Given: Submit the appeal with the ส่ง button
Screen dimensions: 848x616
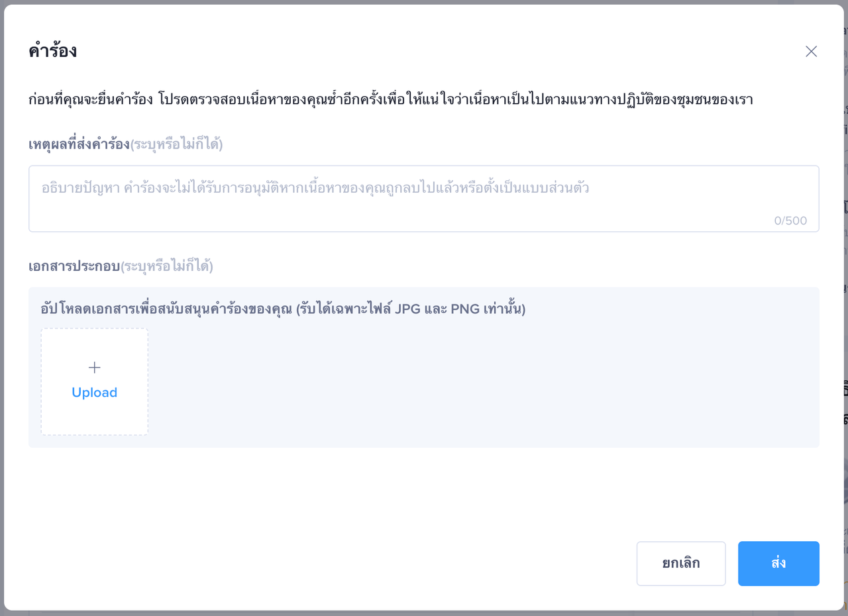Looking at the screenshot, I should 778,564.
